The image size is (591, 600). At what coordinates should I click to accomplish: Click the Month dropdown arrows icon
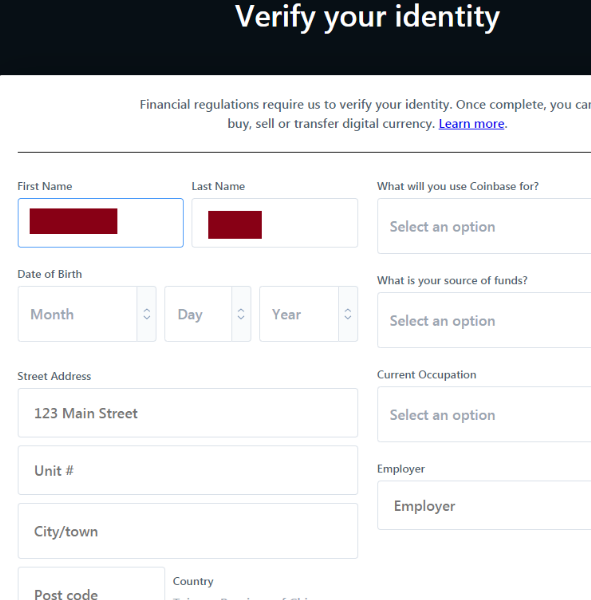click(147, 314)
